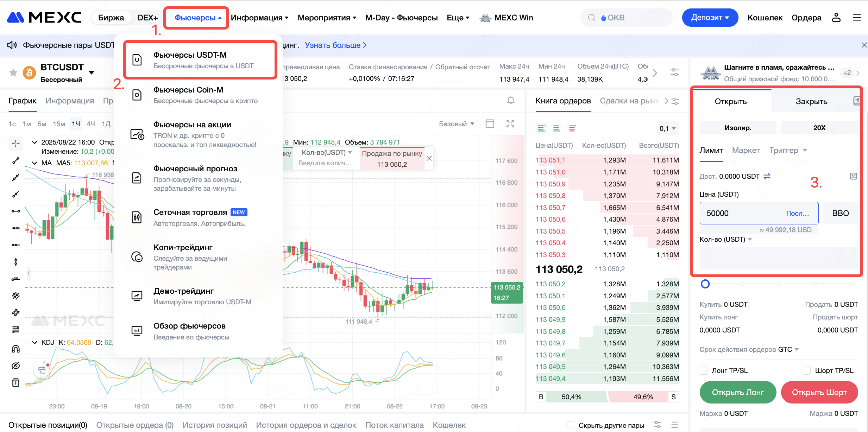Close the market sell popup

pyautogui.click(x=429, y=159)
